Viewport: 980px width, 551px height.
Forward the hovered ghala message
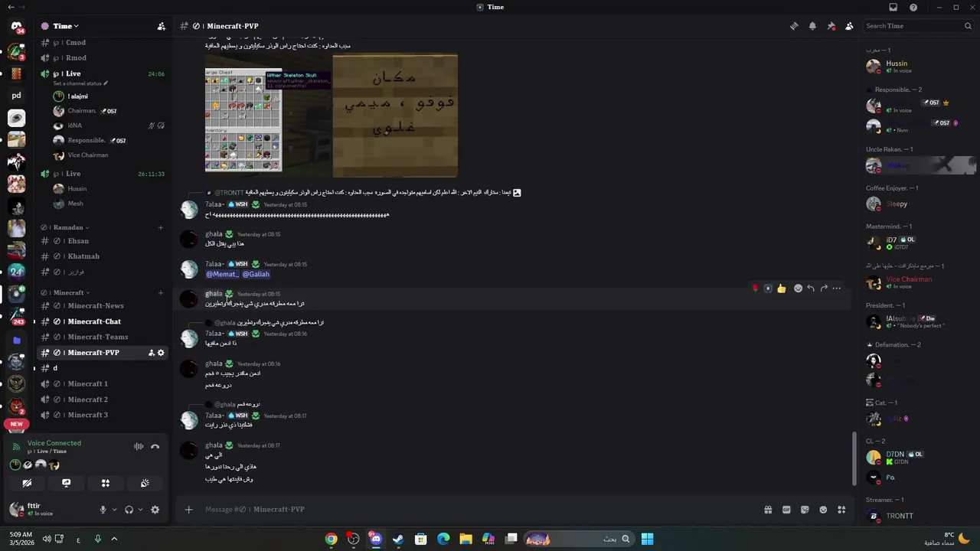point(824,289)
